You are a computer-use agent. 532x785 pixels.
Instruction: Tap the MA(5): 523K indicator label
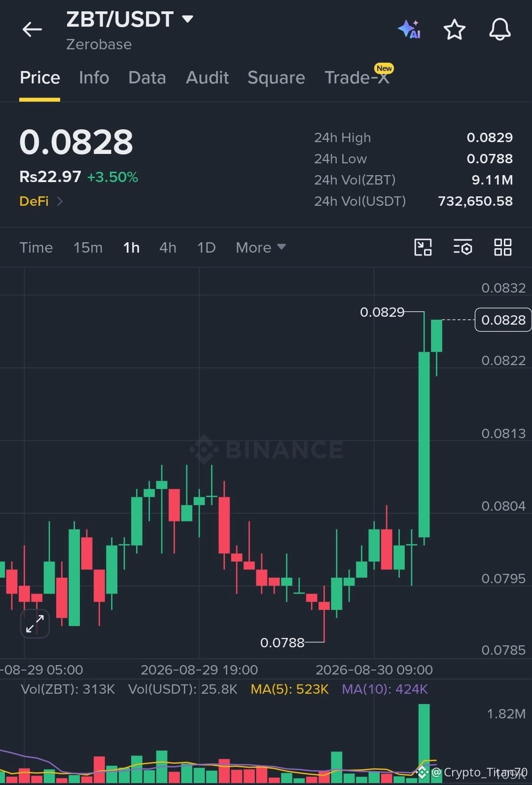[x=289, y=689]
